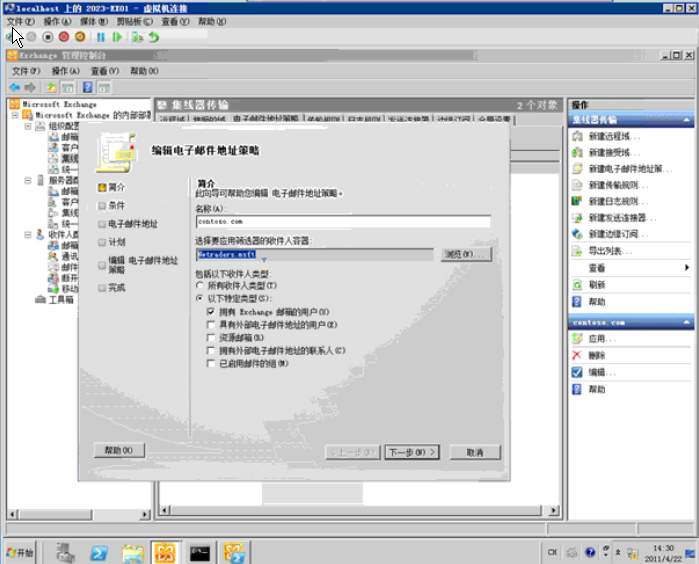The height and width of the screenshot is (564, 699).
Task: Open the VM window's 文件 menu
Action: 21,21
